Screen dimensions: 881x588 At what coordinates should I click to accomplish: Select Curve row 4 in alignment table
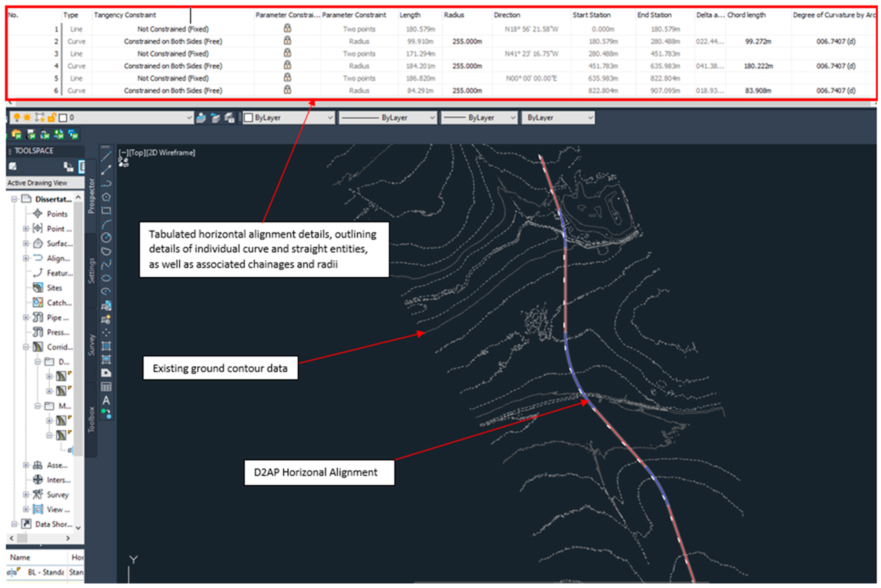[77, 66]
